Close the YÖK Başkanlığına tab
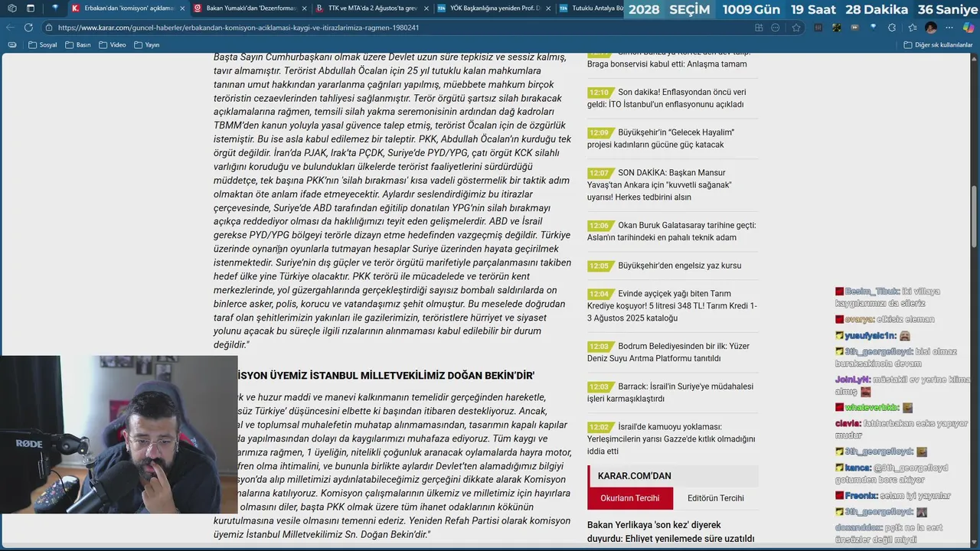Viewport: 980px width, 551px height. 548,8
